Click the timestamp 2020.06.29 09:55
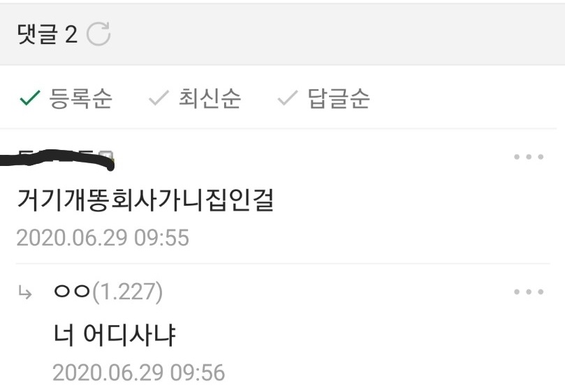Viewport: 565px width, 392px height. coord(103,238)
